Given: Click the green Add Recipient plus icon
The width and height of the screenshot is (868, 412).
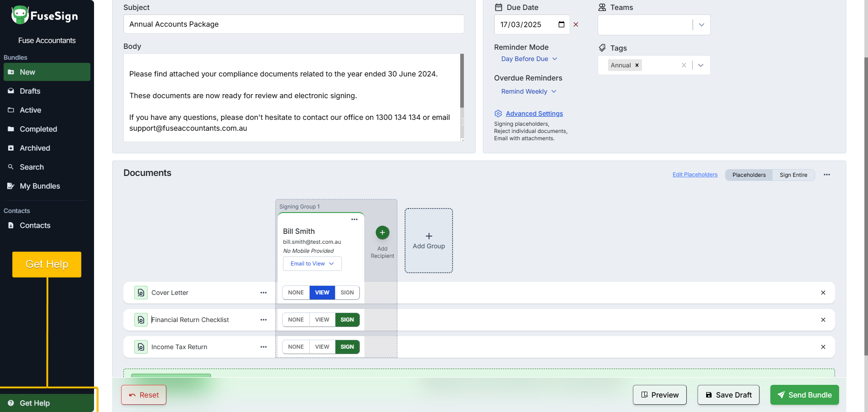Looking at the screenshot, I should [382, 232].
